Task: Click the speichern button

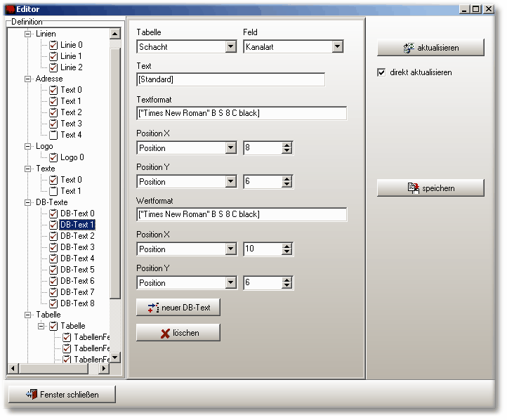Action: click(x=430, y=188)
